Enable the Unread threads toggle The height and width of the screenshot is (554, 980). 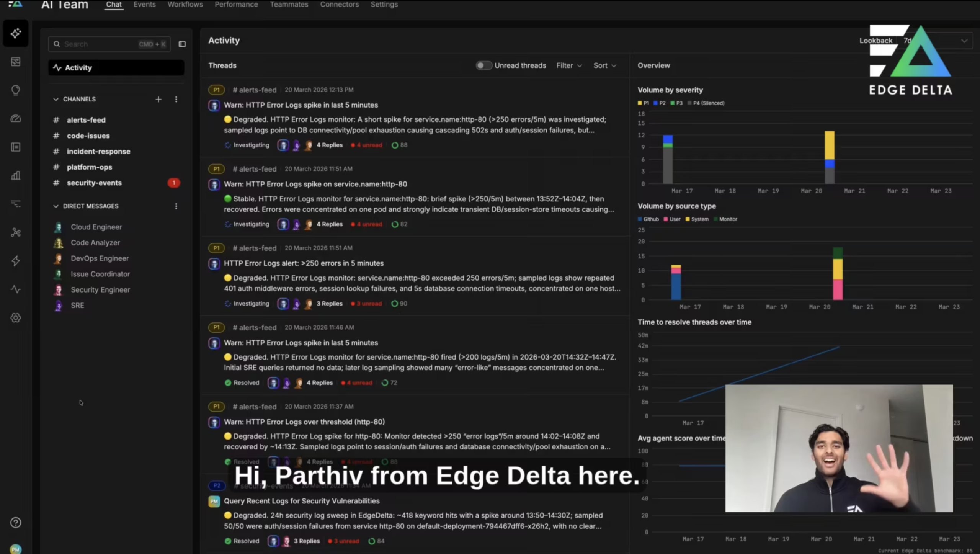pos(483,65)
